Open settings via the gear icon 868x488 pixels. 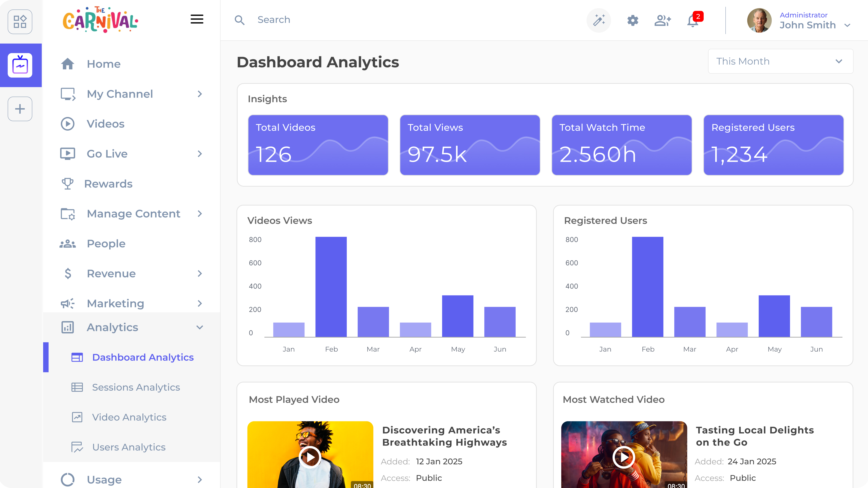point(632,20)
